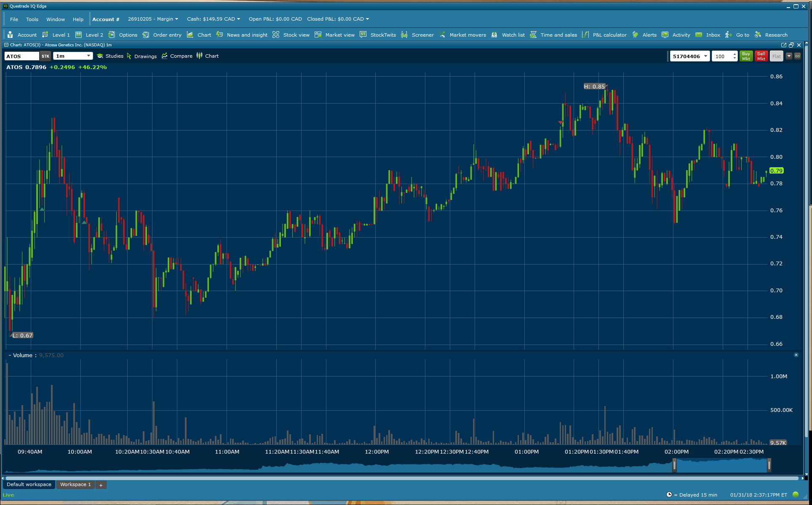Expand the Cash balance currency dropdown

coord(239,19)
